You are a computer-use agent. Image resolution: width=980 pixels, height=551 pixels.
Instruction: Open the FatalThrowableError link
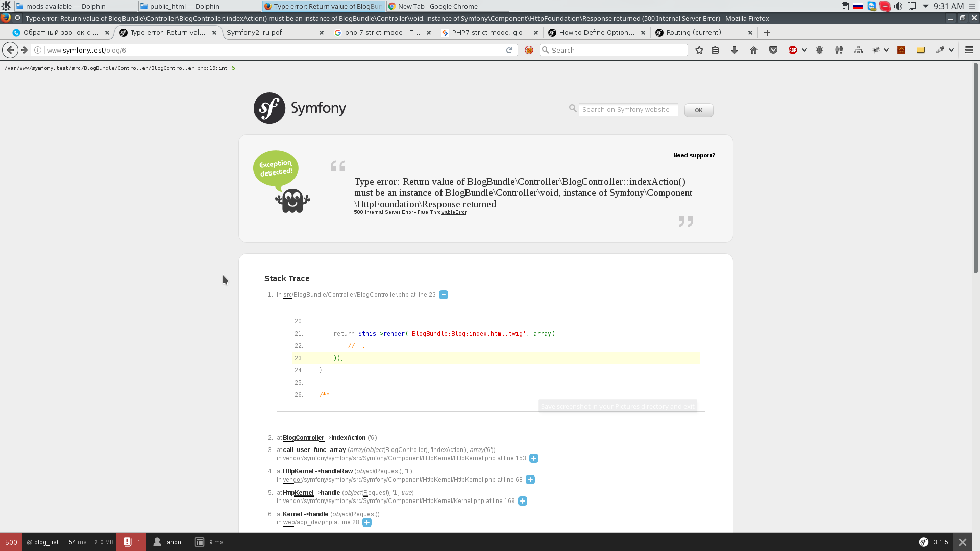click(x=442, y=212)
